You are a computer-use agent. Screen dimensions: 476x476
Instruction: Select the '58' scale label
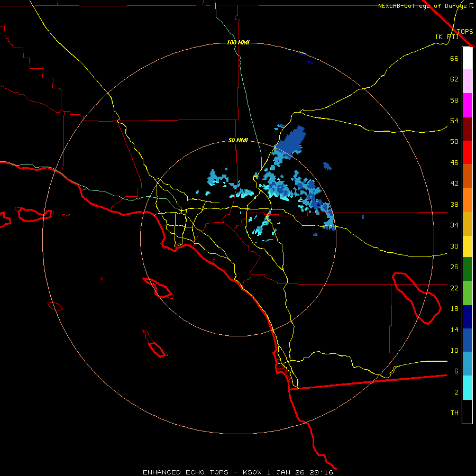tap(454, 100)
